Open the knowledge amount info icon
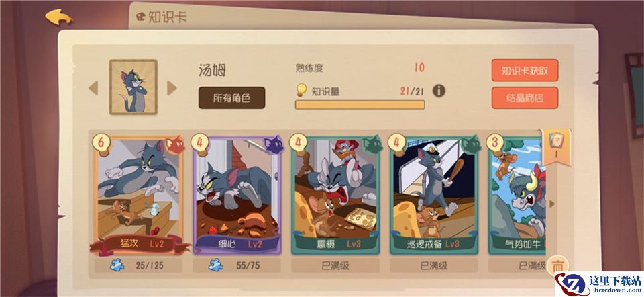This screenshot has width=644, height=297. tap(439, 91)
